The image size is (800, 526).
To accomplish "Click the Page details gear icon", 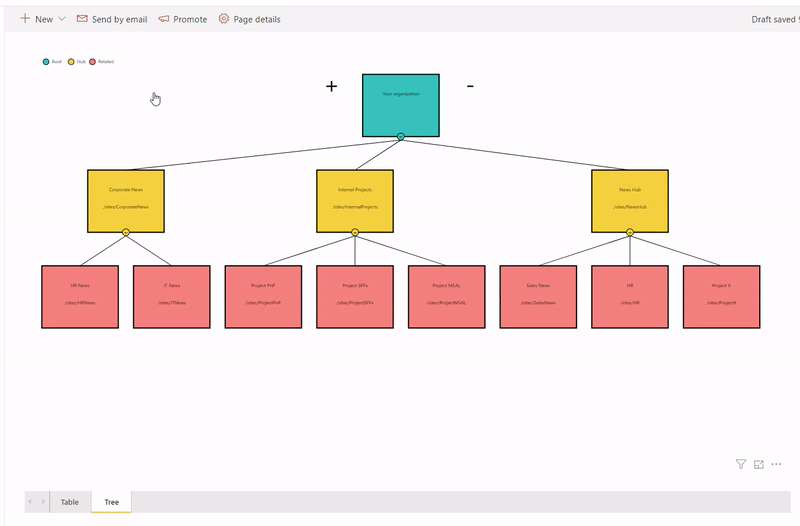I will [x=224, y=19].
